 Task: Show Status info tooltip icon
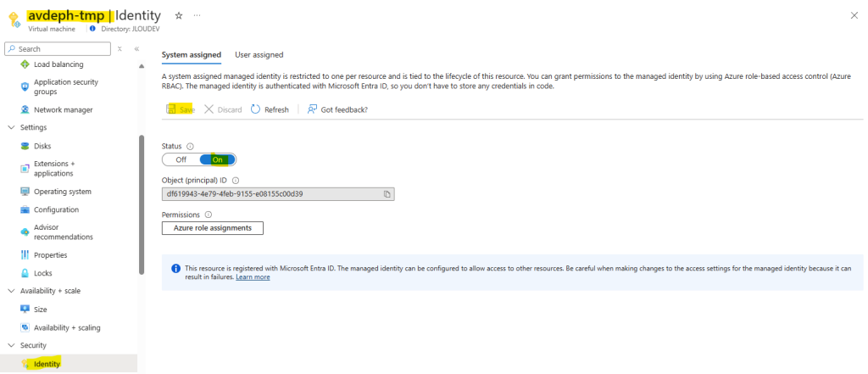[x=190, y=146]
